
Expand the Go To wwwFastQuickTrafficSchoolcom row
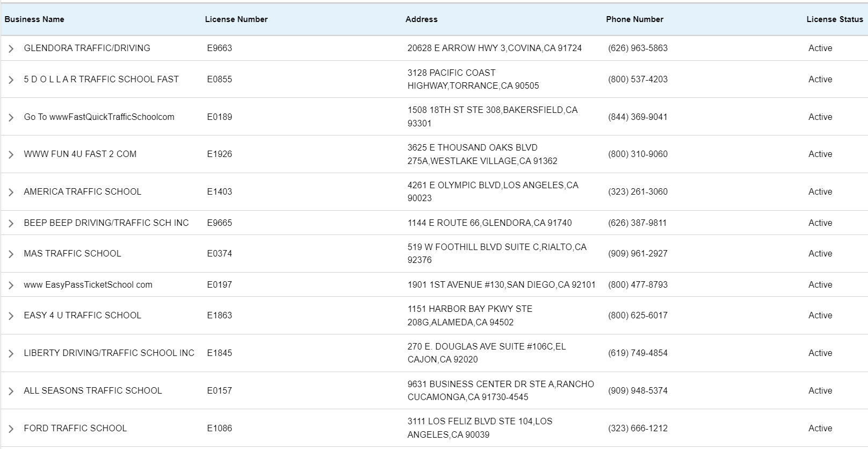pos(11,117)
